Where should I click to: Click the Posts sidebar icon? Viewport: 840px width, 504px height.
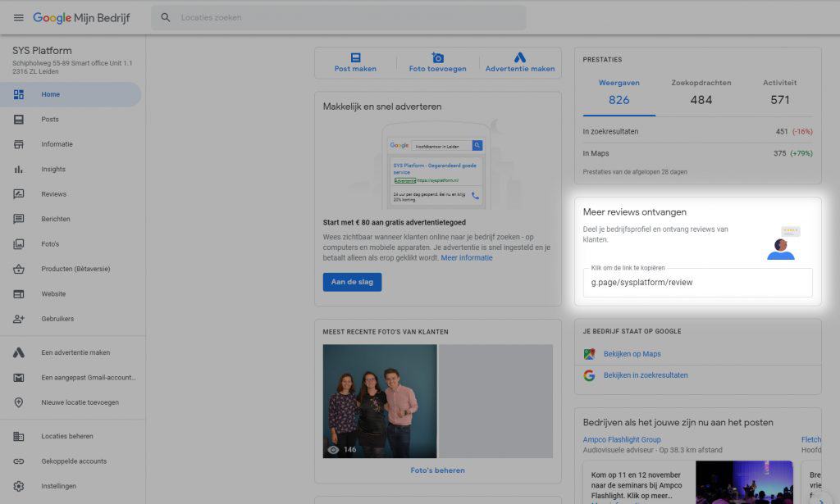[19, 120]
